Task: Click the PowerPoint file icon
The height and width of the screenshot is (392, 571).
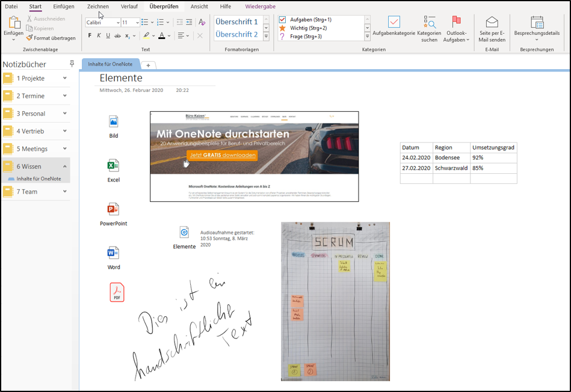Action: pos(113,209)
